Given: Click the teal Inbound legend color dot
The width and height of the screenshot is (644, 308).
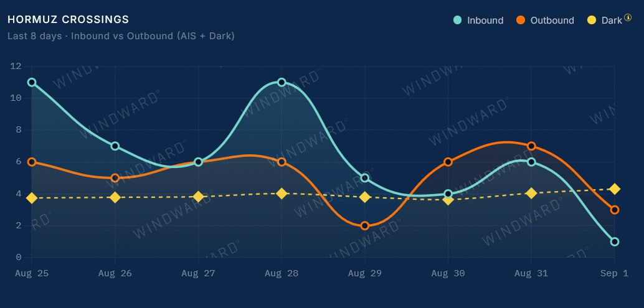Looking at the screenshot, I should (x=458, y=20).
